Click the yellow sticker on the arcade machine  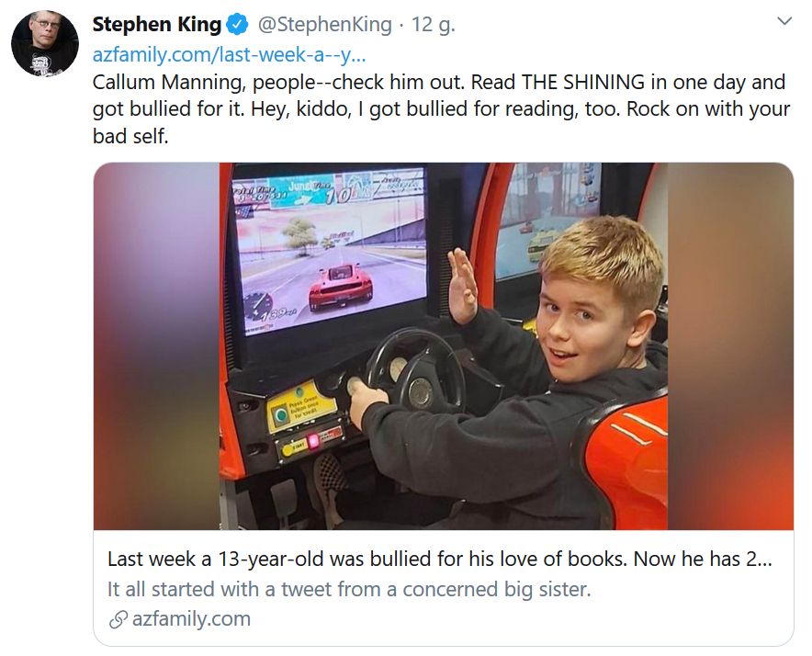click(303, 405)
